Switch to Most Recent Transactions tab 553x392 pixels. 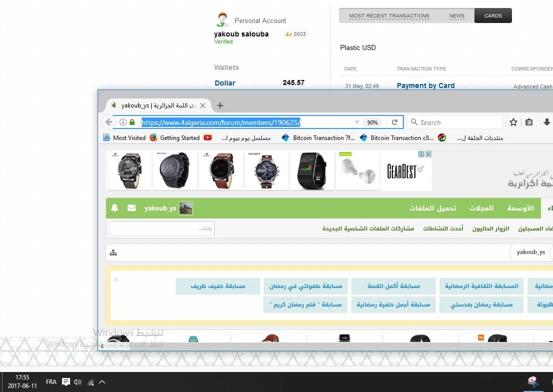[389, 16]
